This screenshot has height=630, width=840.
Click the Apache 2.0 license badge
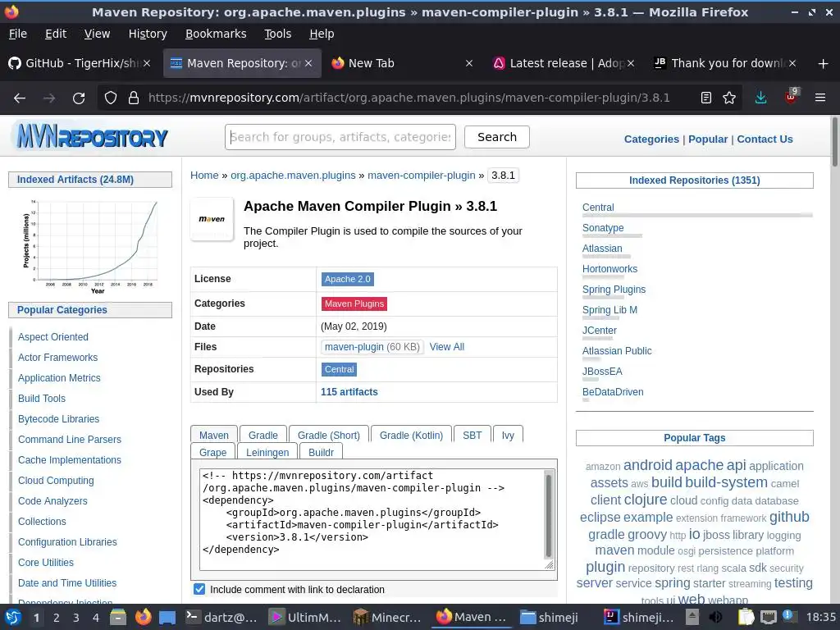pos(347,279)
